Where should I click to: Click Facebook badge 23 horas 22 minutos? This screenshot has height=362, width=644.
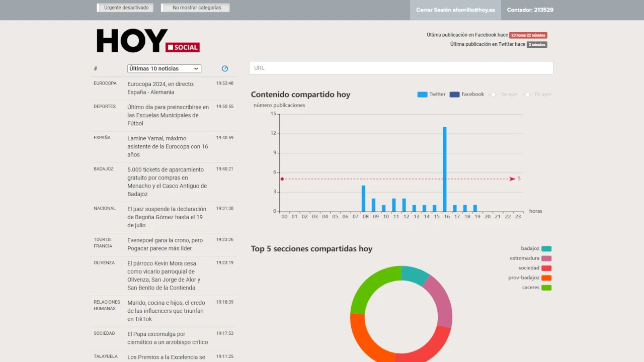click(528, 35)
